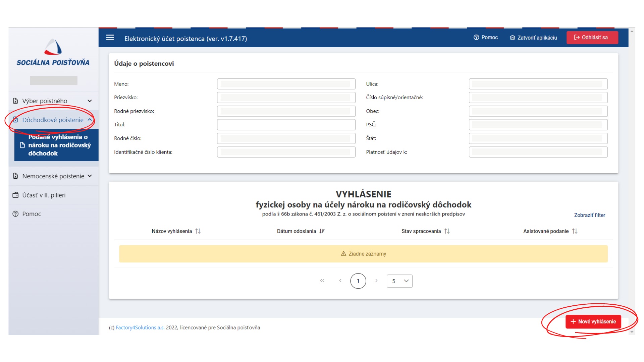Open the hamburger menu icon
644x362 pixels.
click(110, 38)
